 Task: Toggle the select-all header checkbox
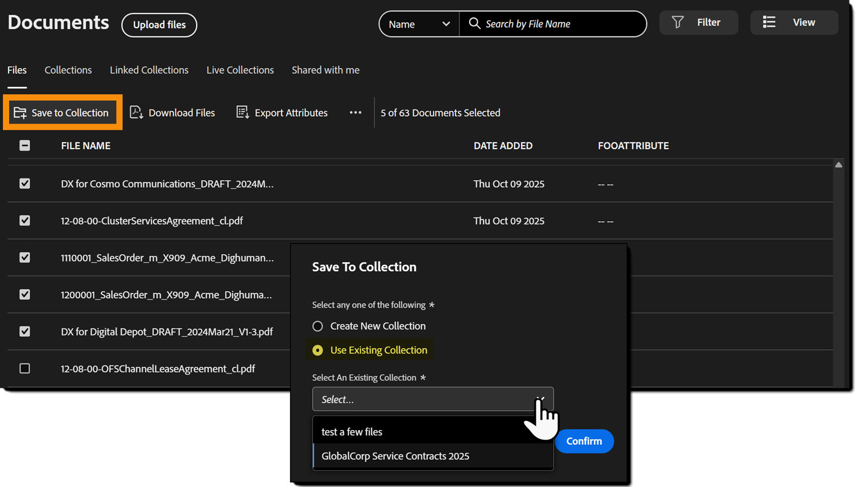(25, 145)
